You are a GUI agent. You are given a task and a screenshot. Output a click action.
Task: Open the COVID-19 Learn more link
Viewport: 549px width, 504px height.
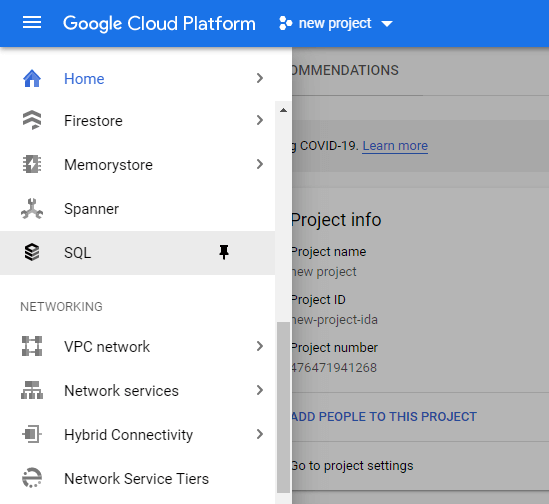395,145
